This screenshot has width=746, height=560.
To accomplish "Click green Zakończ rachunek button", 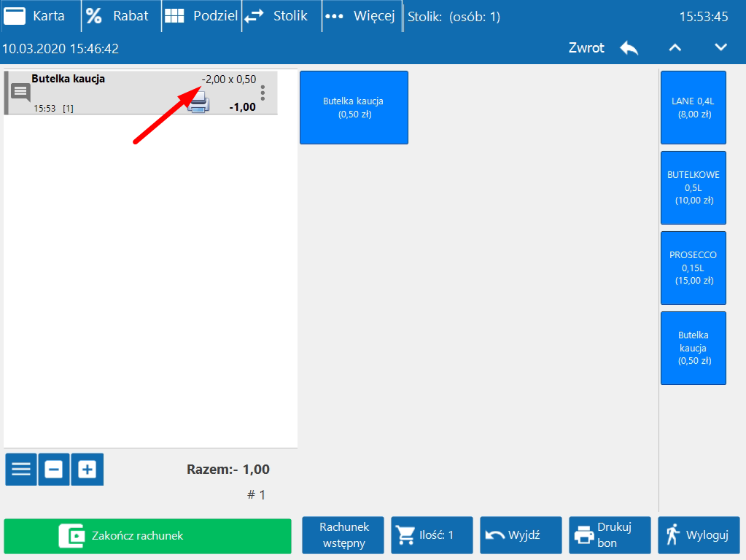I will [147, 536].
